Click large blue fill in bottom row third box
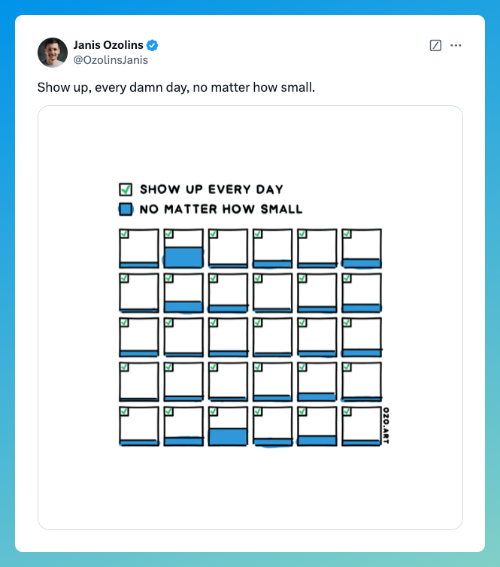 click(x=228, y=436)
